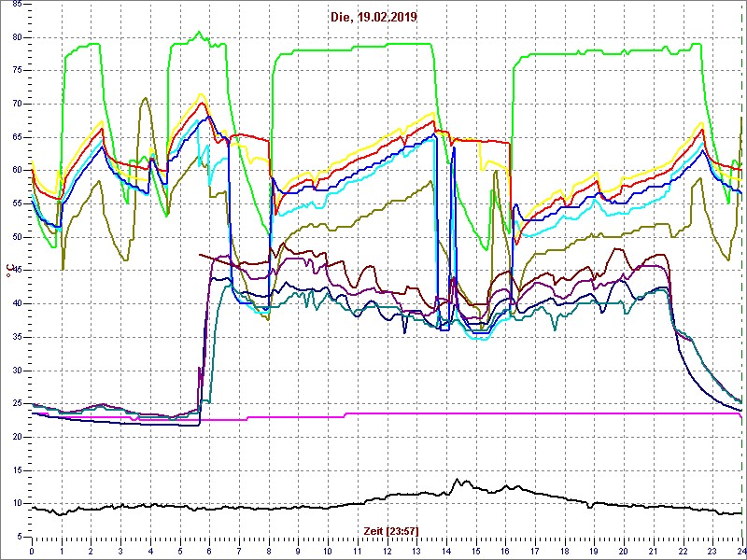
Task: Pick hour 24 on the time axis
Action: point(741,551)
